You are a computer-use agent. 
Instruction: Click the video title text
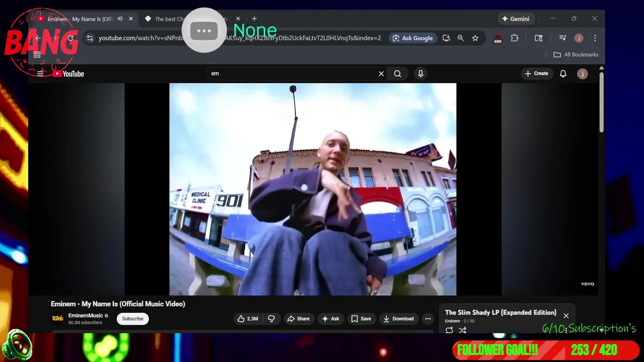(x=118, y=304)
